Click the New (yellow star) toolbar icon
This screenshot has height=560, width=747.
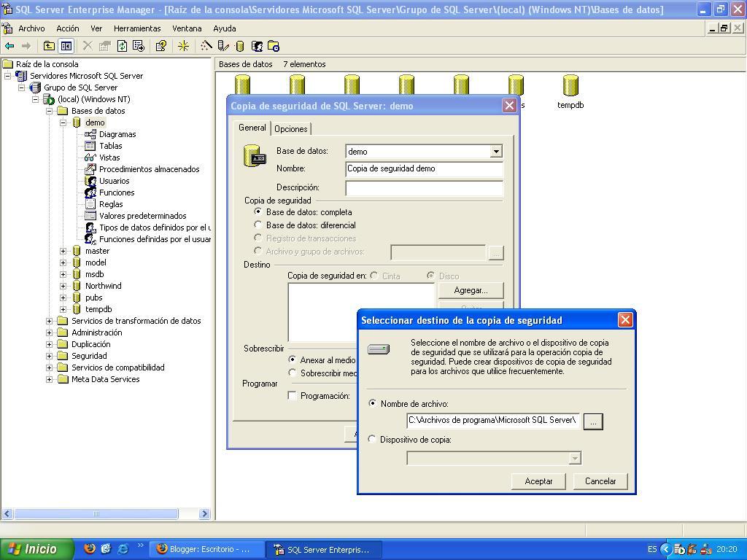(183, 46)
